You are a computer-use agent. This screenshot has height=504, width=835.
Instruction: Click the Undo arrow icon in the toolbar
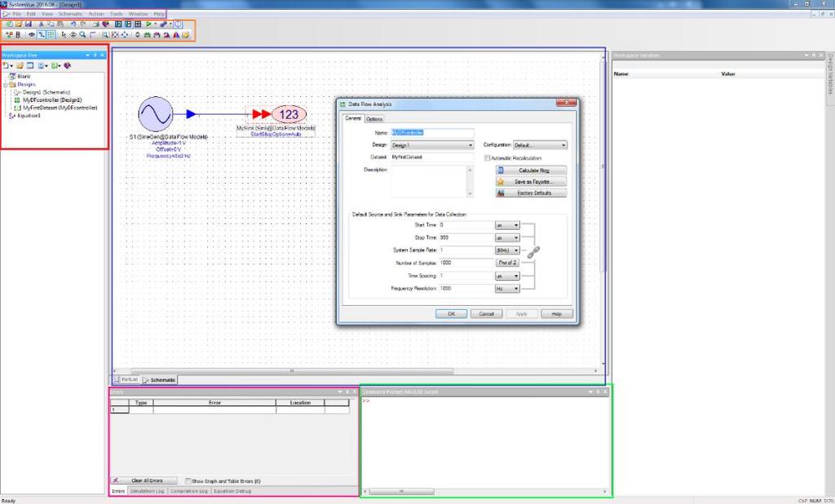pyautogui.click(x=73, y=24)
